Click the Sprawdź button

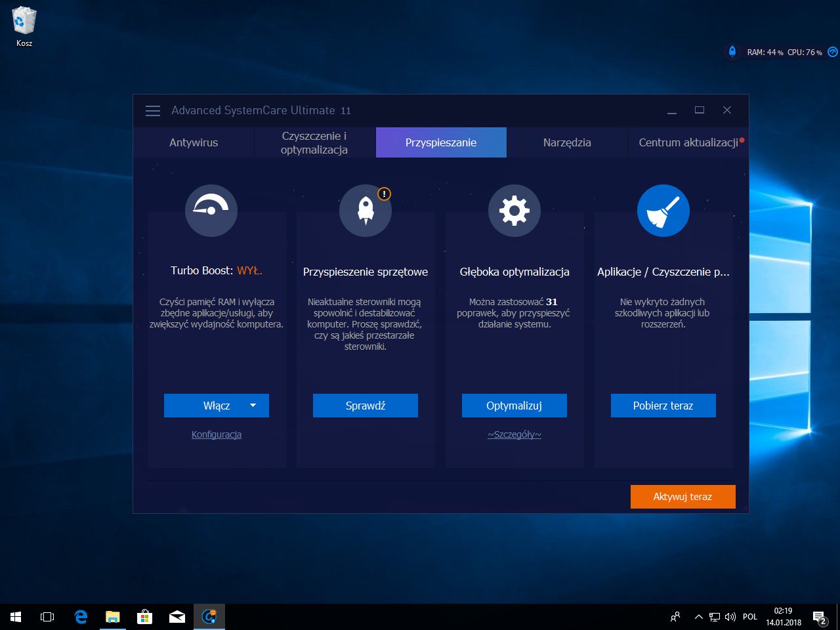coord(366,406)
